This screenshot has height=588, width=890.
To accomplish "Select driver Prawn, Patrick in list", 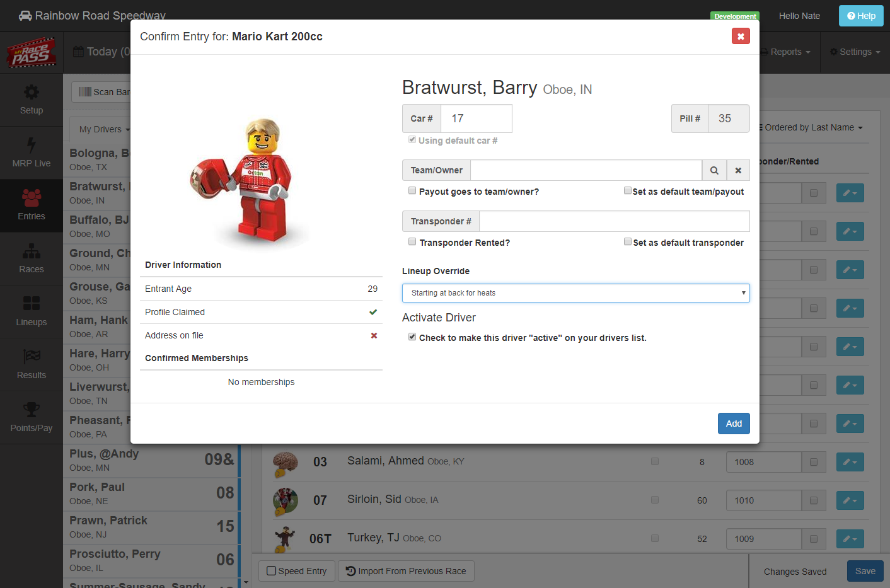I will coord(152,527).
